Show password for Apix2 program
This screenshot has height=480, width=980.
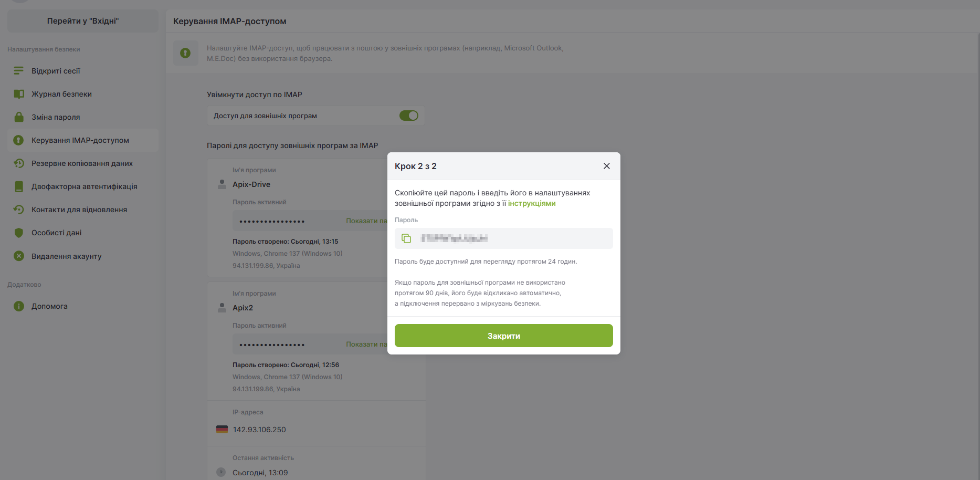point(366,345)
